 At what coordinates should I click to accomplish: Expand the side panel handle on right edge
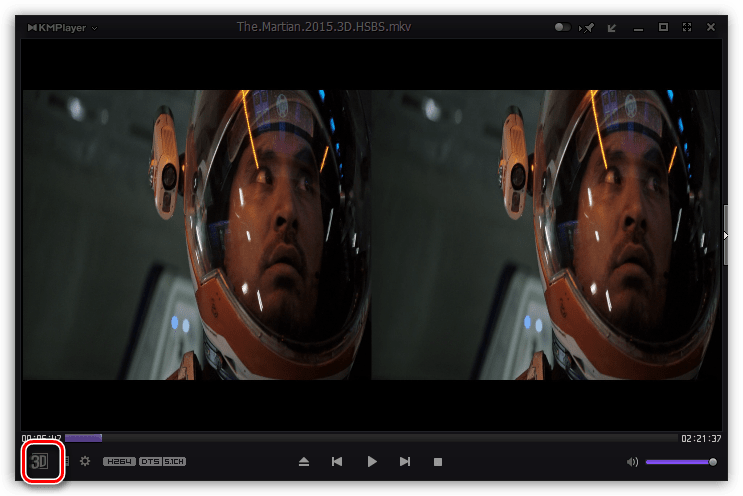[725, 235]
